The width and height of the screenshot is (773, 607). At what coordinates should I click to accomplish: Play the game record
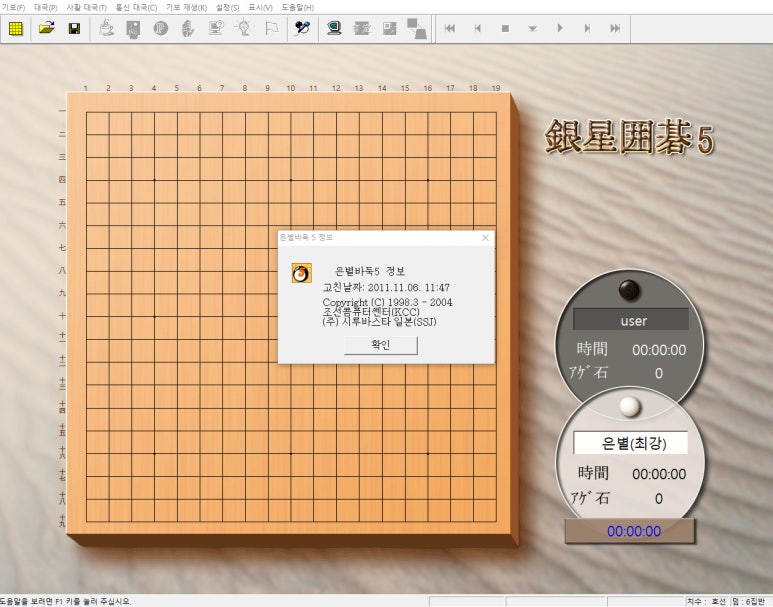(x=560, y=28)
